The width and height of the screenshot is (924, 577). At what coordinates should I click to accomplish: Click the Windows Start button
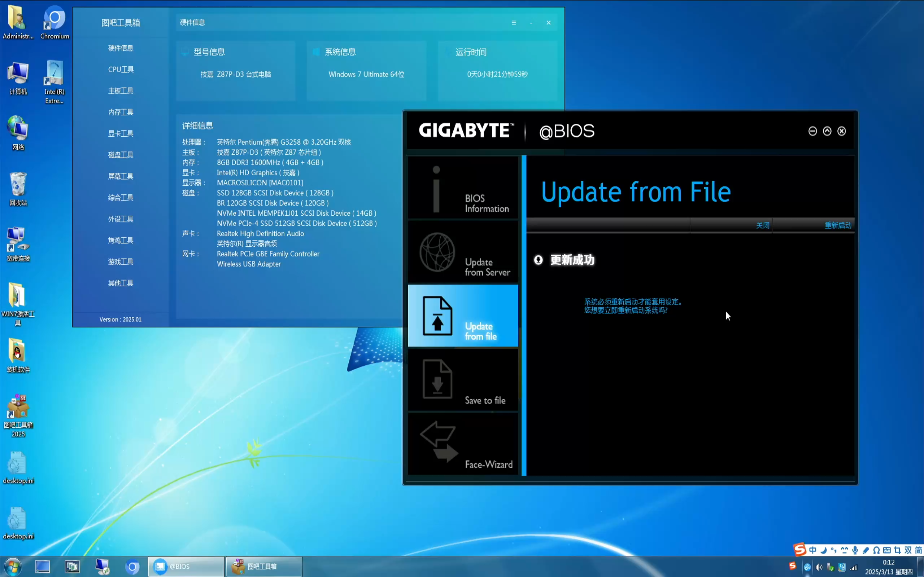coord(13,567)
